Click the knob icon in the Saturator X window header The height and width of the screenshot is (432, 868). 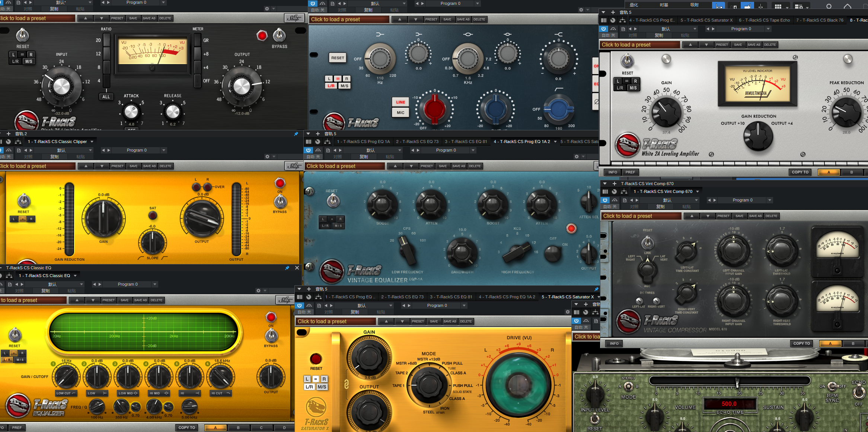pyautogui.click(x=309, y=297)
